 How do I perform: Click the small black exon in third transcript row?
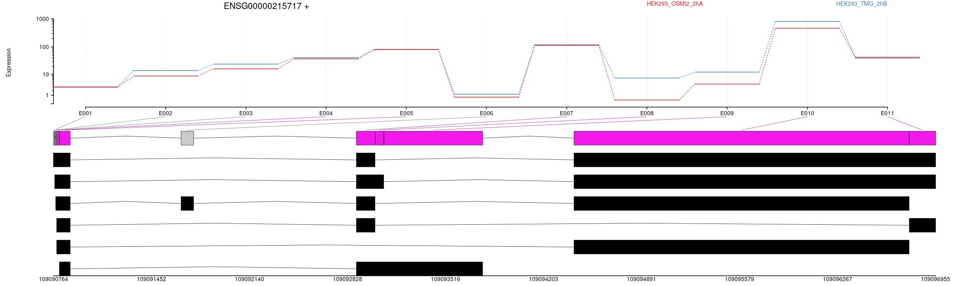coord(187,203)
